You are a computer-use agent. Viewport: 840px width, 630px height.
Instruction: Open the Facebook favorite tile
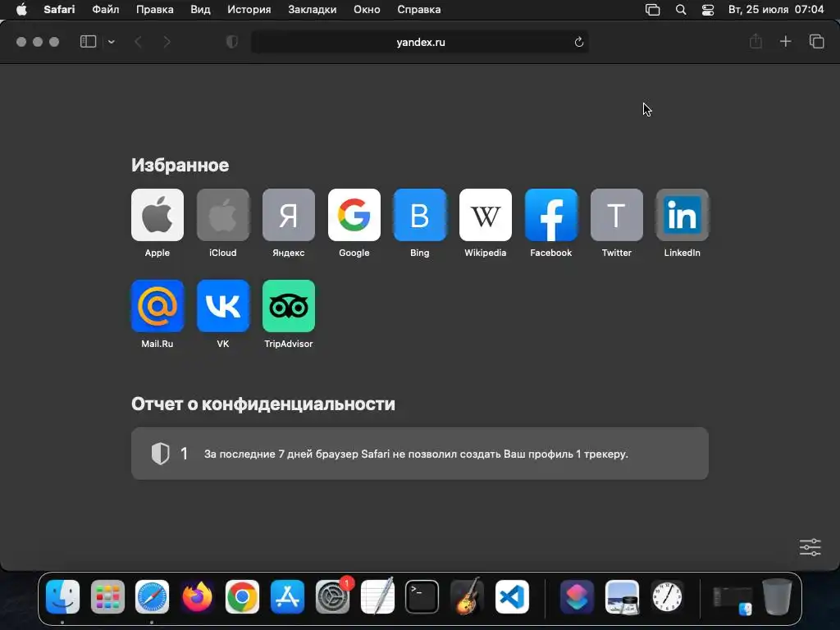[550, 215]
